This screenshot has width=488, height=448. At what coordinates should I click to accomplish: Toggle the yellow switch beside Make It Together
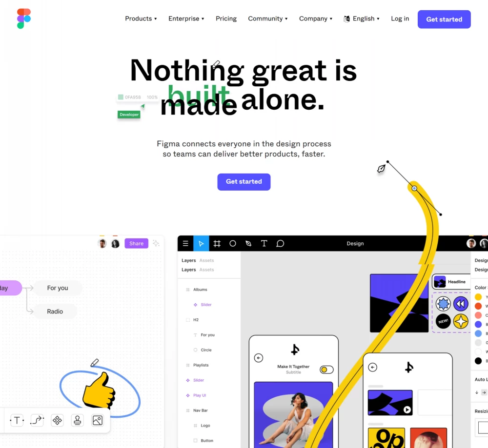pyautogui.click(x=326, y=370)
